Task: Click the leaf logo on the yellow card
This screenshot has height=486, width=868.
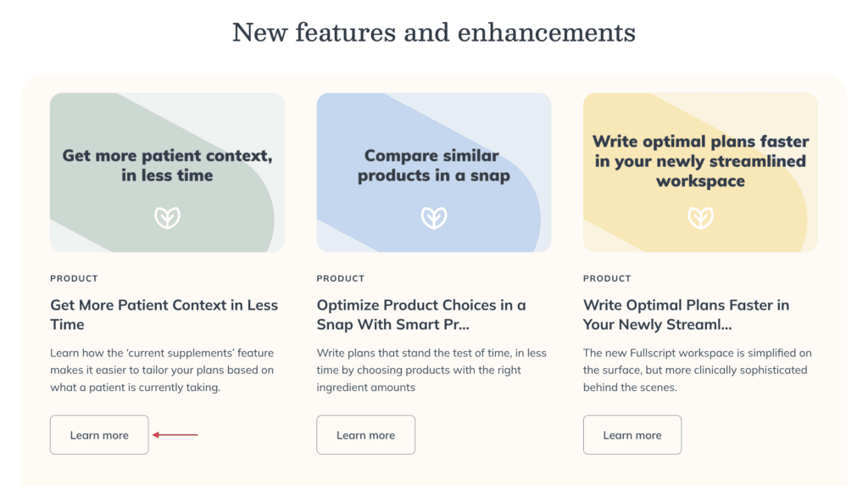Action: (700, 217)
